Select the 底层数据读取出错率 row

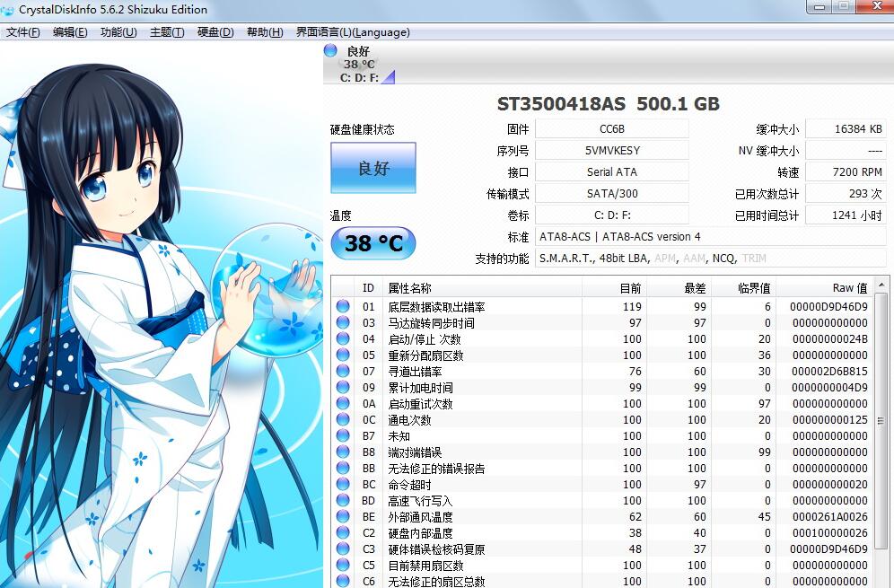pos(602,306)
